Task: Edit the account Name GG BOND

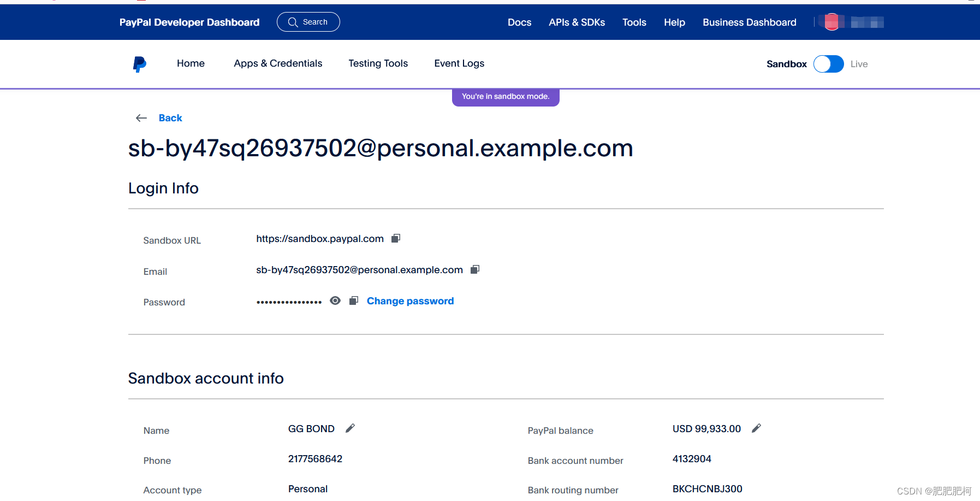Action: [350, 428]
